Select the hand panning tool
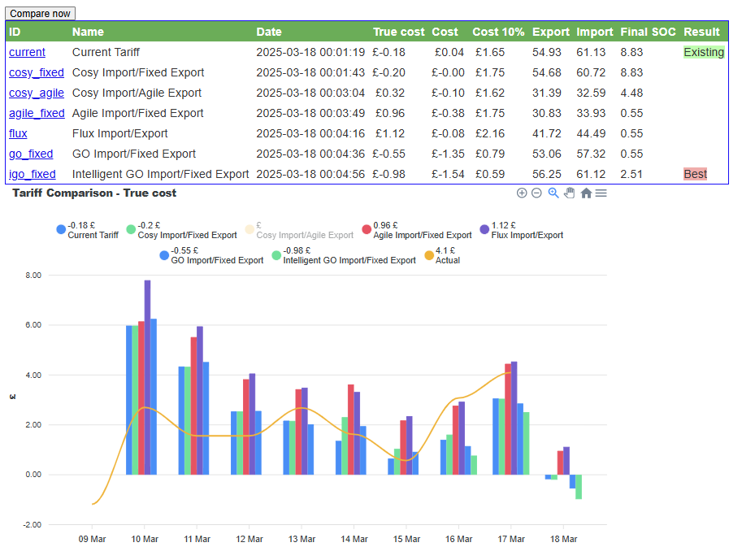 point(569,193)
